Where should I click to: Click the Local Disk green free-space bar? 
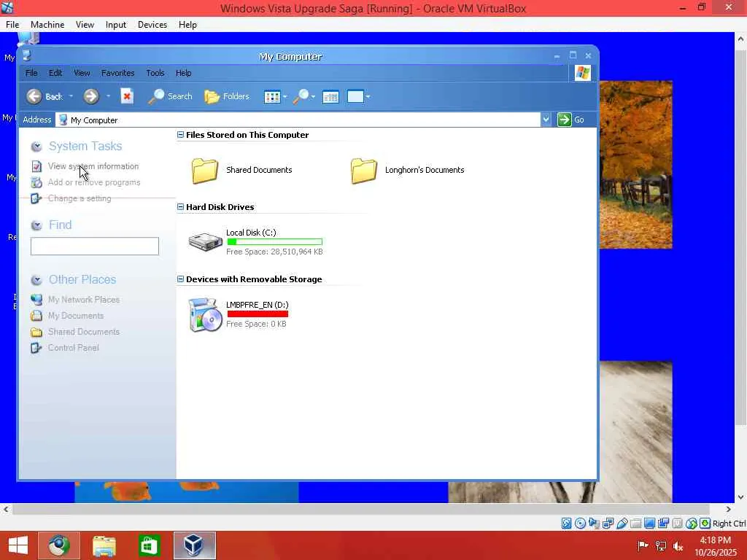pyautogui.click(x=275, y=242)
